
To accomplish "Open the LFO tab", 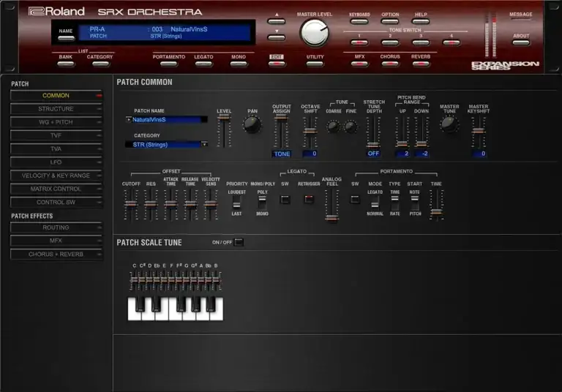I will click(56, 162).
